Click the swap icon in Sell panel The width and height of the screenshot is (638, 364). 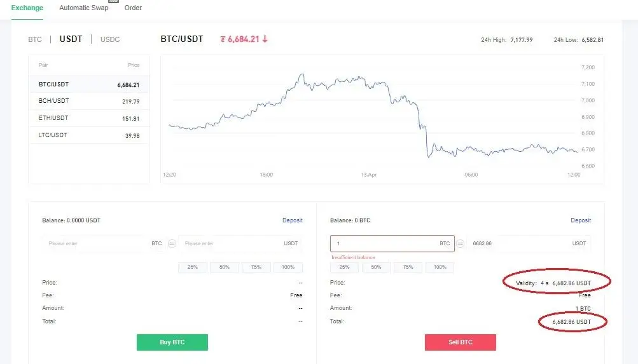[x=461, y=243]
